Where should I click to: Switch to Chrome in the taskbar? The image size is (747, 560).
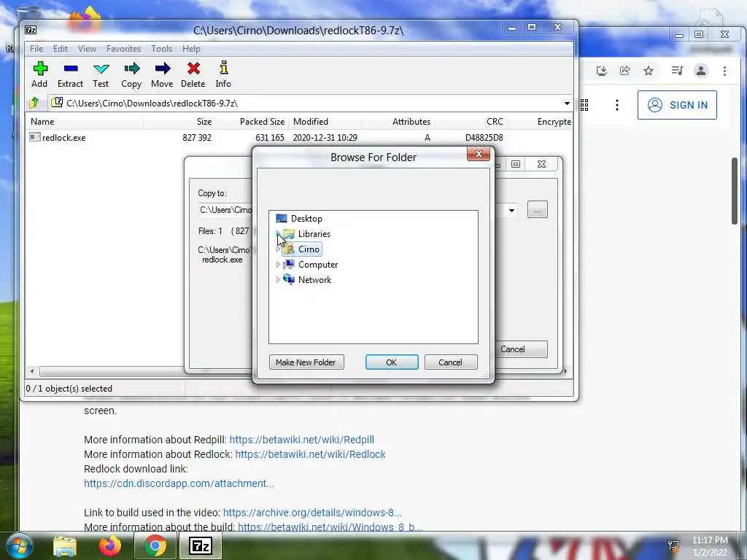(155, 545)
